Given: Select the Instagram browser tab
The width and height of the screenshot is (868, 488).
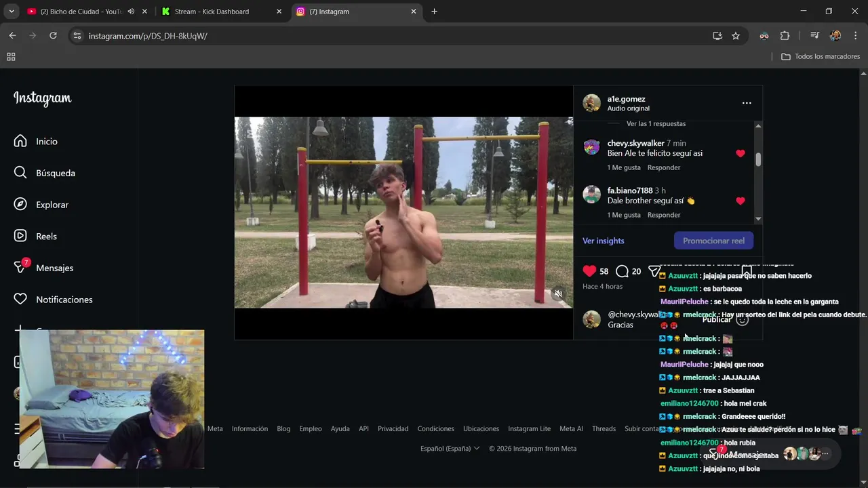Looking at the screenshot, I should tap(357, 12).
